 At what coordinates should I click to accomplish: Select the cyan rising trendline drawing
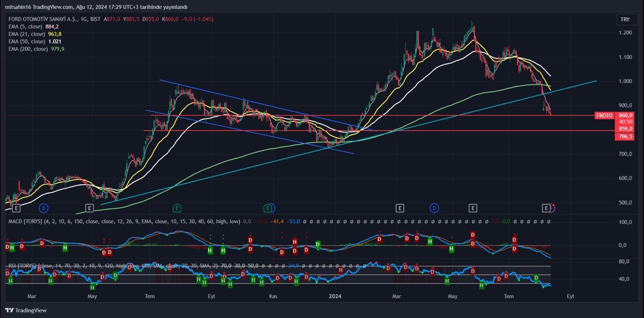point(349,142)
